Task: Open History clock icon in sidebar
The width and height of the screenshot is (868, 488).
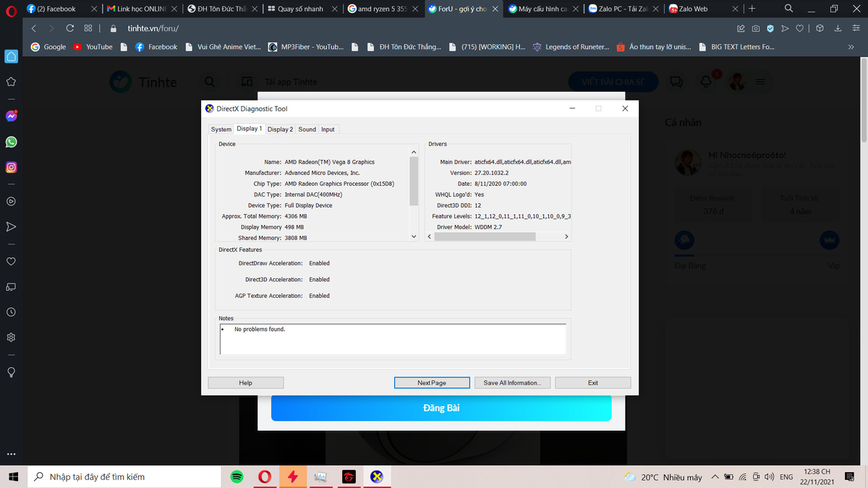Action: pos(11,312)
